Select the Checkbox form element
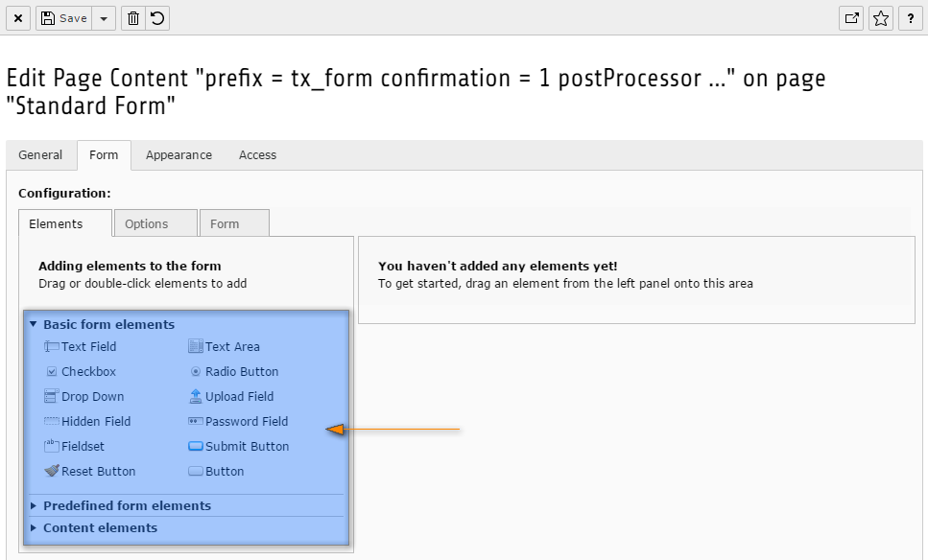 click(x=81, y=371)
